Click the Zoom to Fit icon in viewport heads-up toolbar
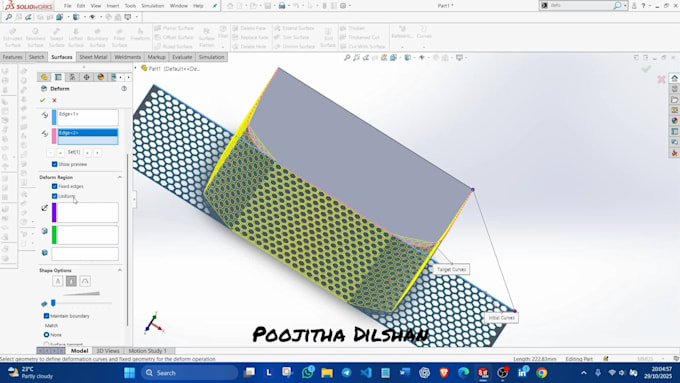680x383 pixels. (x=347, y=57)
